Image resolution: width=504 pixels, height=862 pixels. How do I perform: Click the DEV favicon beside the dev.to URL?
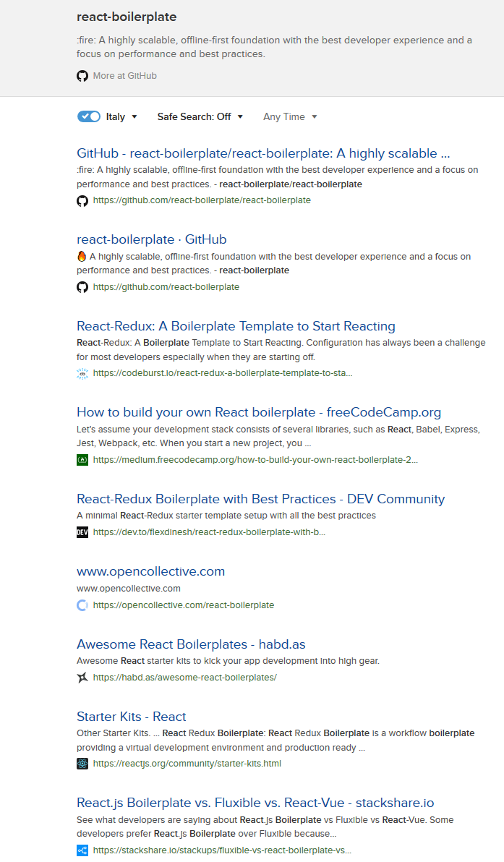(x=82, y=532)
